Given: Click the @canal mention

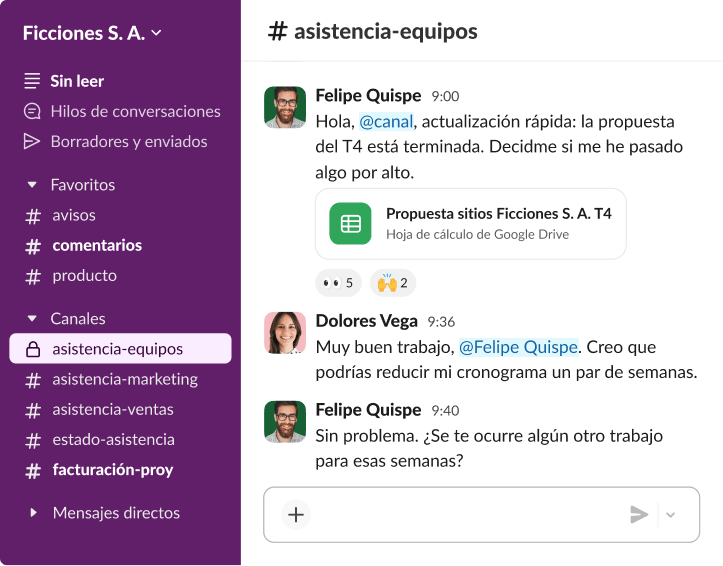Looking at the screenshot, I should [x=386, y=122].
